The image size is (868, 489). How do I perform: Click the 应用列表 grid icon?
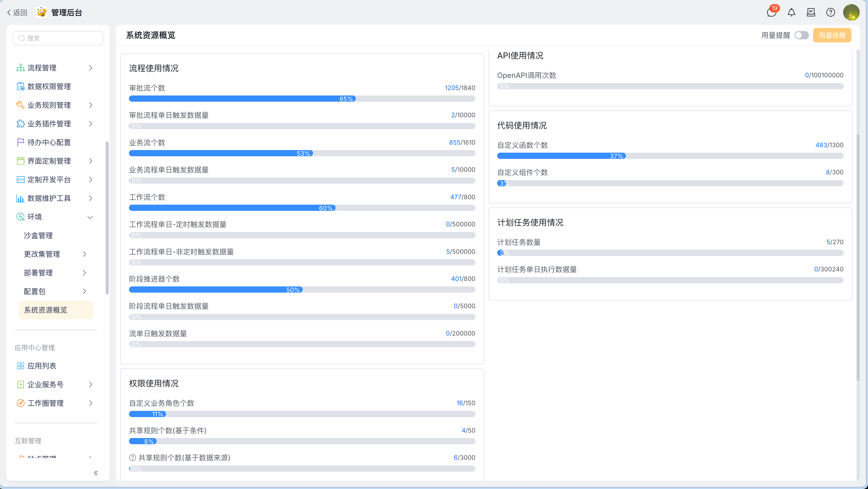(x=20, y=366)
